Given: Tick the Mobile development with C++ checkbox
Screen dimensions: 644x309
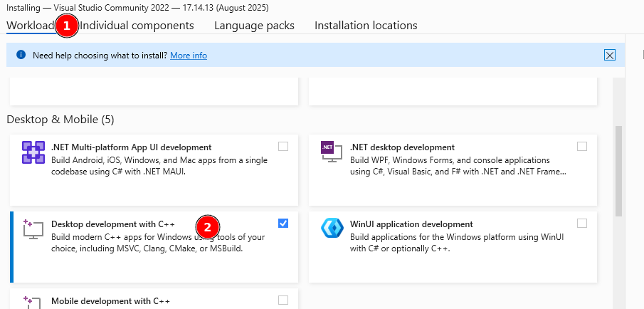Looking at the screenshot, I should click(283, 300).
